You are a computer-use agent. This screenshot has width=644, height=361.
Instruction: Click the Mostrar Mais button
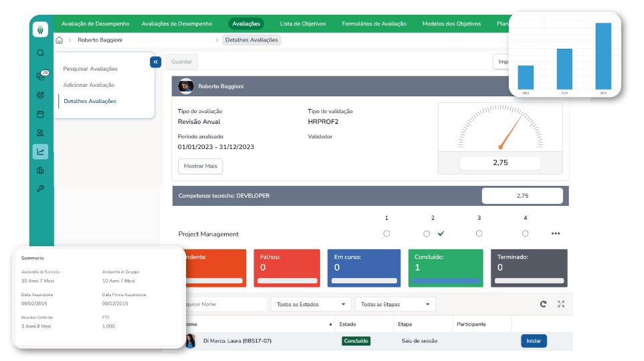pos(200,166)
